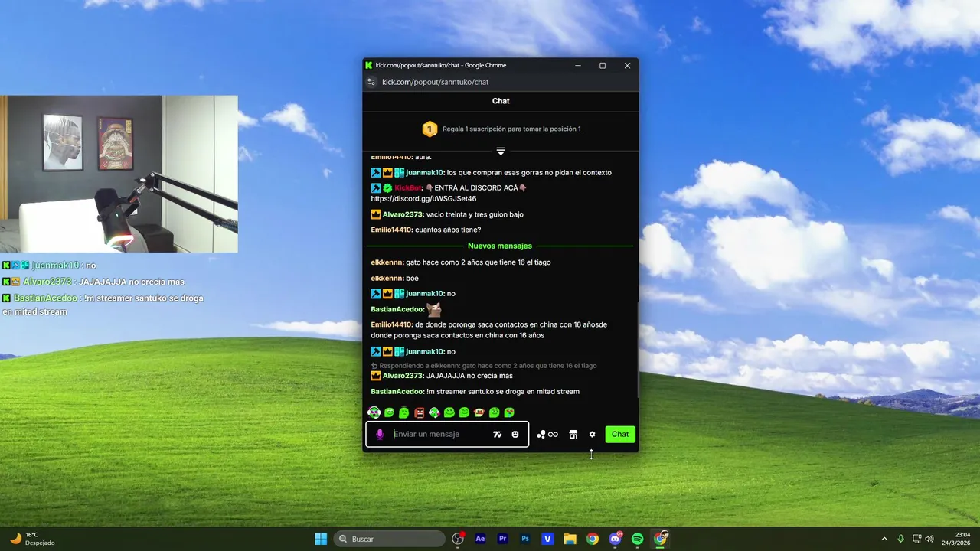The width and height of the screenshot is (980, 551).
Task: Click the taskbar Buscar search box
Action: pyautogui.click(x=390, y=539)
